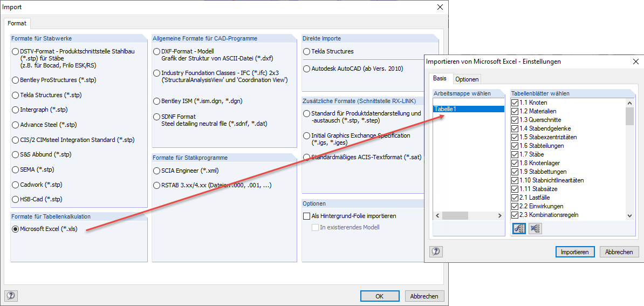
Task: Click sheet list scrollbar up arrow
Action: tap(629, 103)
